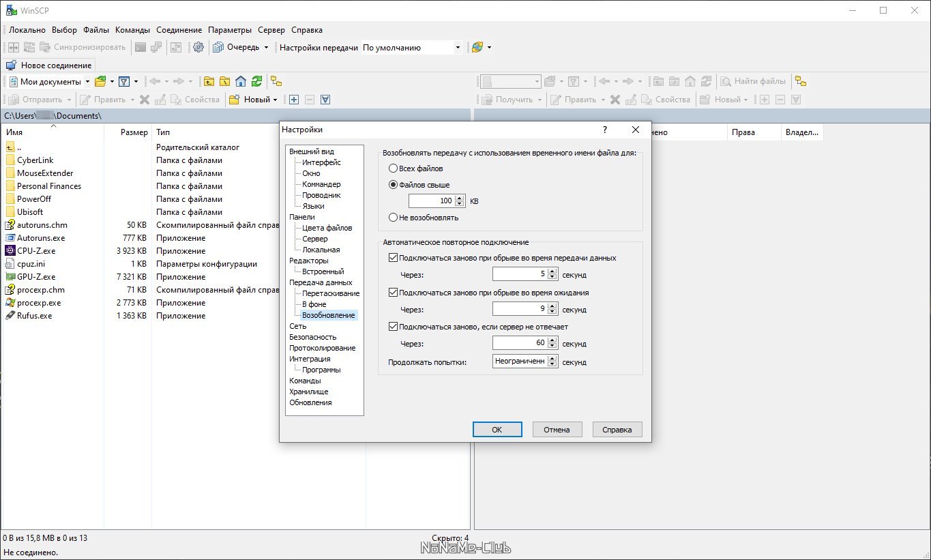
Task: Click the cpuz.ini configuration file icon
Action: (10, 264)
